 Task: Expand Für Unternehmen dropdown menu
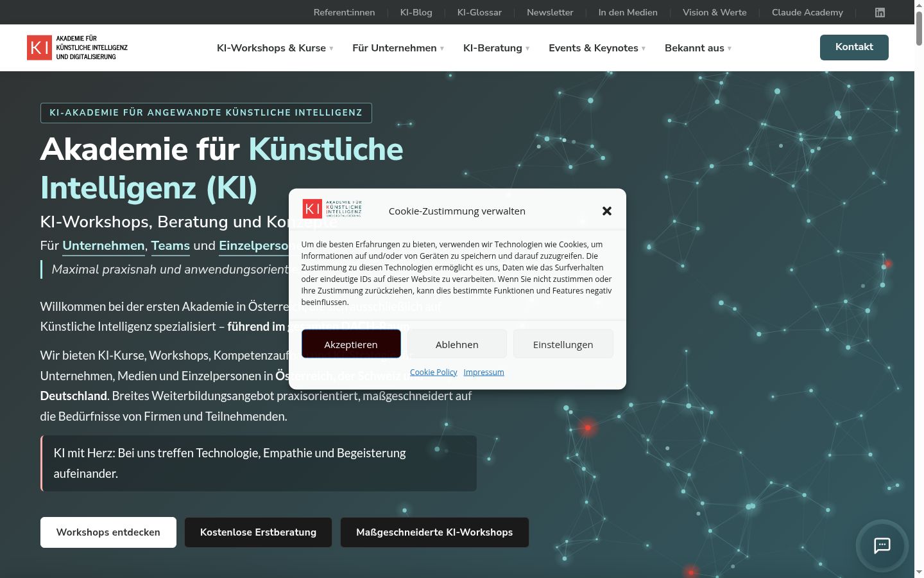tap(398, 48)
